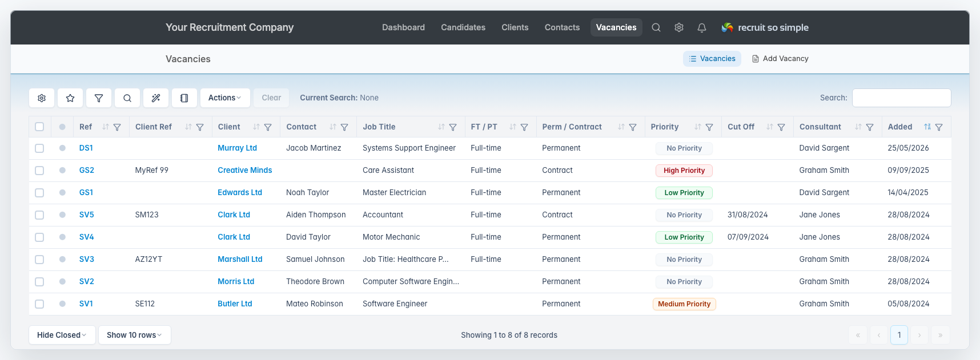Click the Medium Priority badge
This screenshot has width=980, height=360.
pos(684,304)
